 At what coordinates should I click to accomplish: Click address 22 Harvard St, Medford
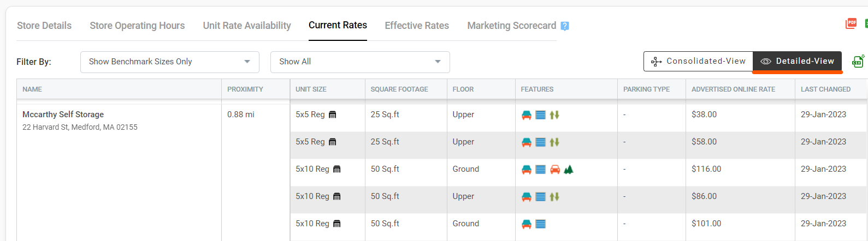pos(80,127)
